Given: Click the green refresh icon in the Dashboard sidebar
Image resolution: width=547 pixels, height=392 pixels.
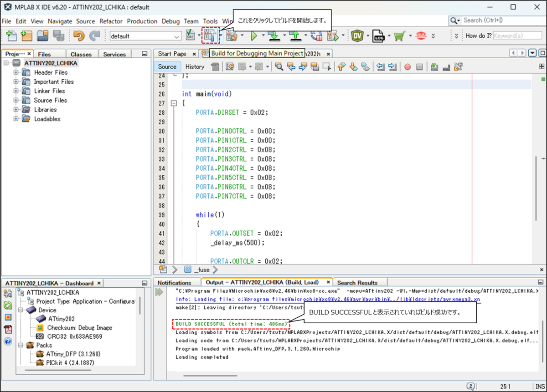Looking at the screenshot, I should click(8, 305).
